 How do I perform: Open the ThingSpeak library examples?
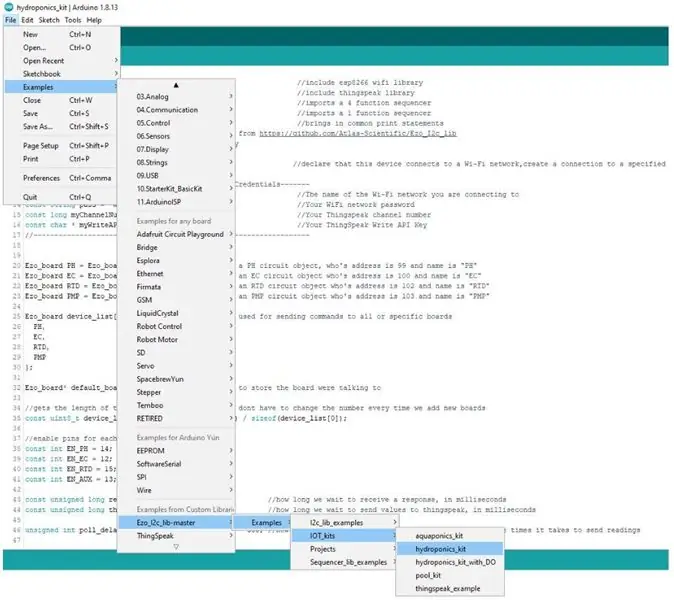pyautogui.click(x=177, y=536)
